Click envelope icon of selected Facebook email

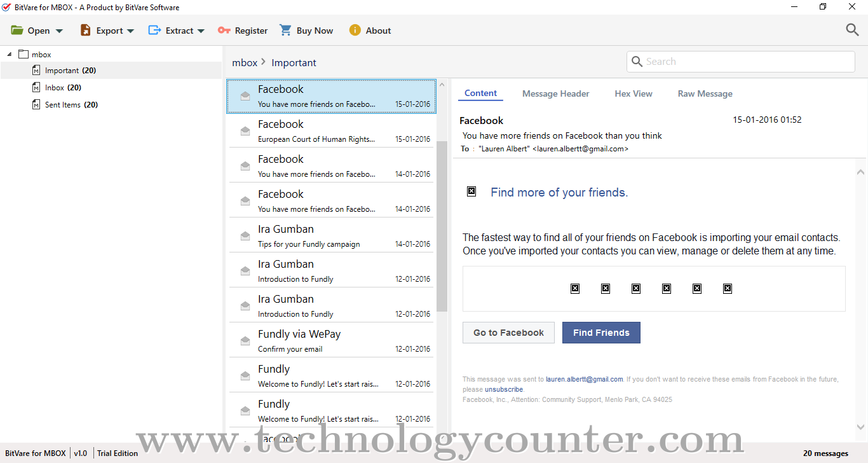pyautogui.click(x=245, y=96)
